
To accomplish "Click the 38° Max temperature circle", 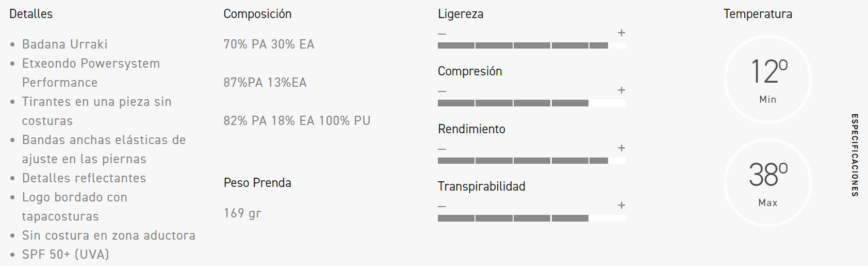I will click(768, 182).
